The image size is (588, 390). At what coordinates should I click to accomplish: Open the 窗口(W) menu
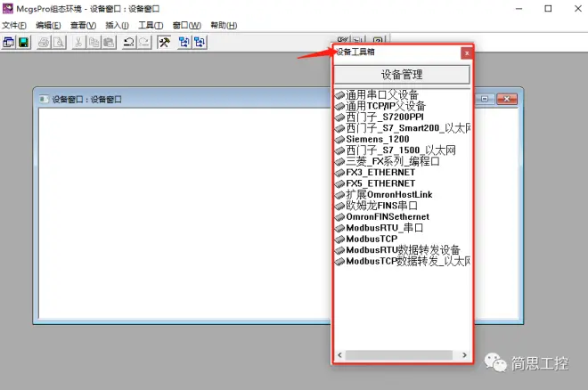pos(187,25)
